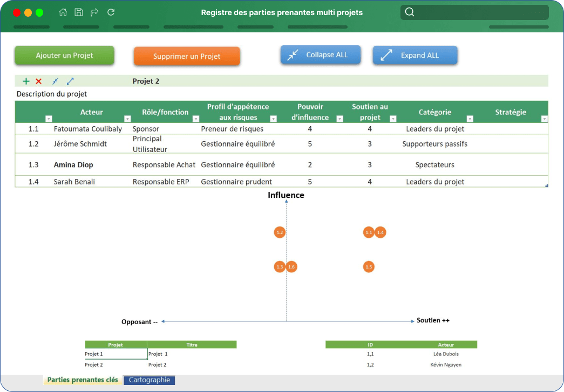Select the orange 1.5 bubble on the chart
Viewport: 564px width, 392px height.
point(369,267)
